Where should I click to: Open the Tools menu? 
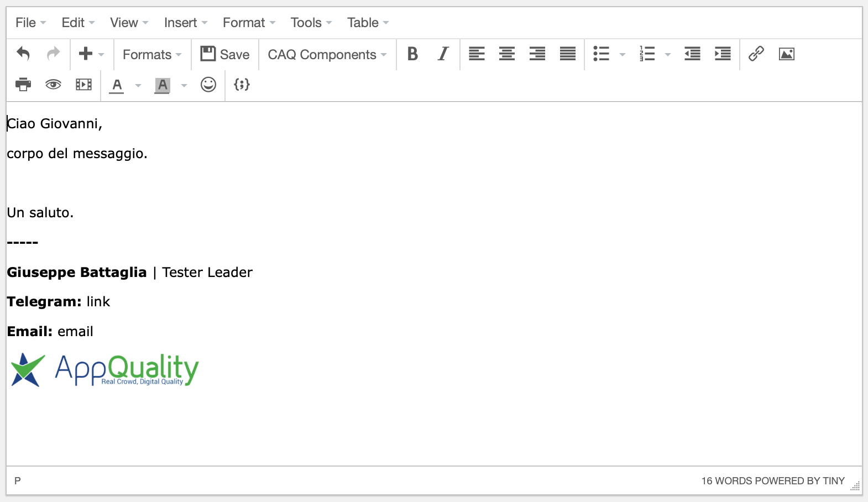[x=311, y=23]
